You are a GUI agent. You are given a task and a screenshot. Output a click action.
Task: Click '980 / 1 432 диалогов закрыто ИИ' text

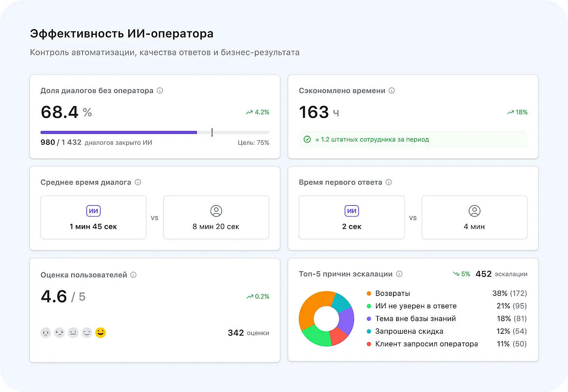click(96, 143)
